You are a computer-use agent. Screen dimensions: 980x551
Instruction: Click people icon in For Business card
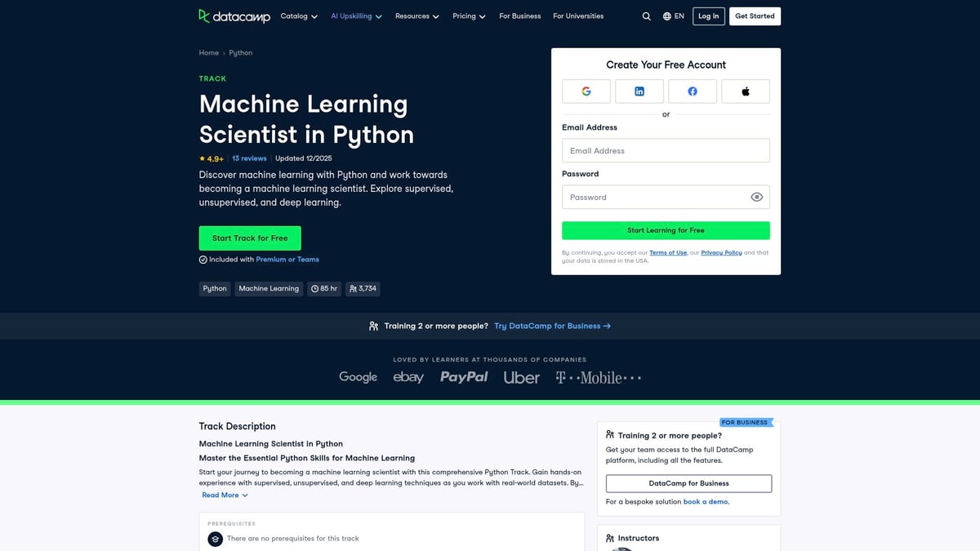610,435
